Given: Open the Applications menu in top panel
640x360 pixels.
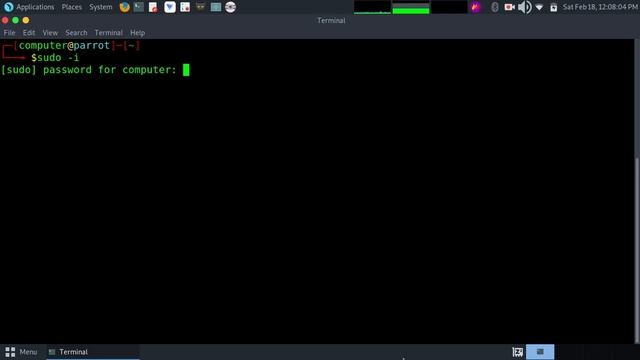Looking at the screenshot, I should [29, 7].
